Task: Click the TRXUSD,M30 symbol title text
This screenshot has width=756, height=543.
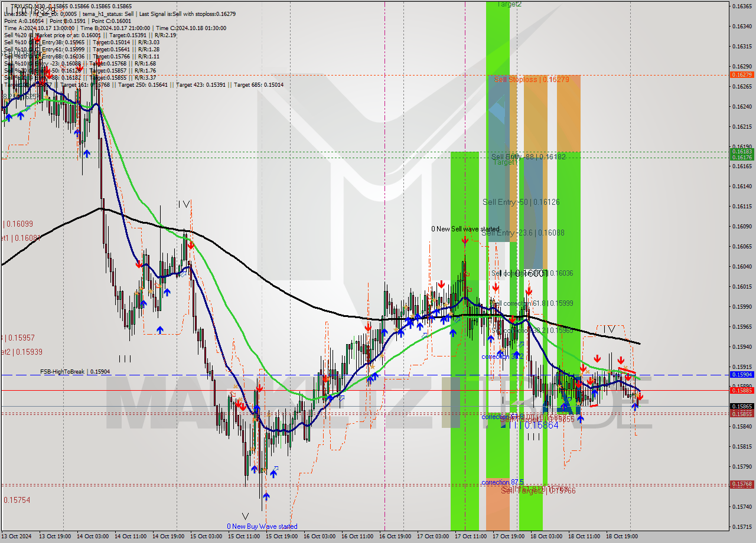Action: pyautogui.click(x=27, y=6)
